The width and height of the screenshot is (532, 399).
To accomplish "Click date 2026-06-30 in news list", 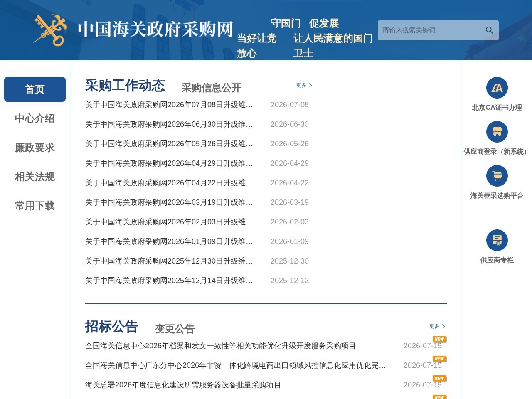I will point(290,124).
